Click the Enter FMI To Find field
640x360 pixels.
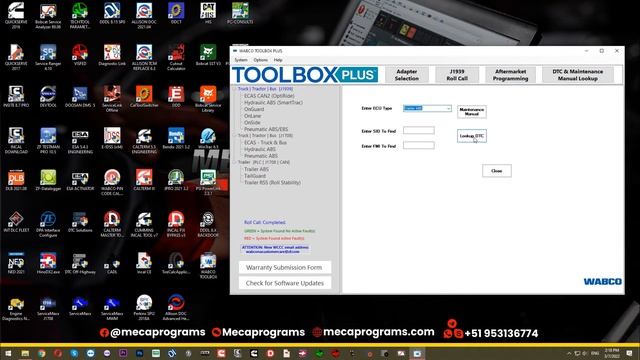point(418,145)
